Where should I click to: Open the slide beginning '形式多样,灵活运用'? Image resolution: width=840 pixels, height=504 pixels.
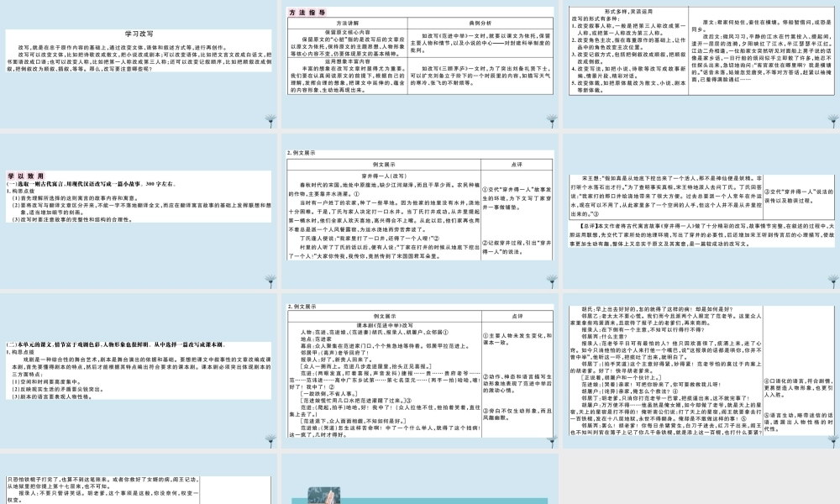coord(701,65)
